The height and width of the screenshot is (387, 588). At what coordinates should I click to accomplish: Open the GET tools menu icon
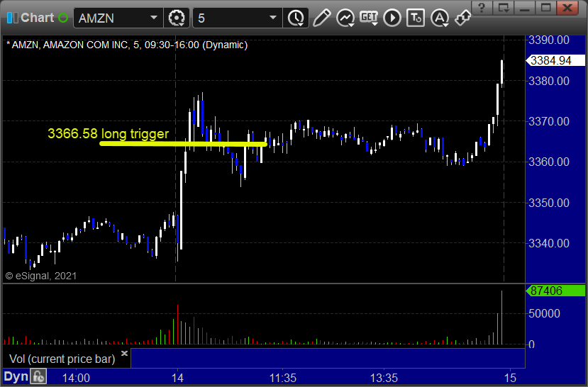click(x=369, y=18)
